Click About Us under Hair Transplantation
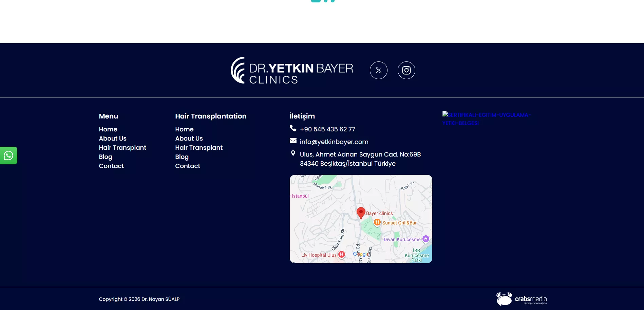The image size is (644, 310). click(x=189, y=139)
